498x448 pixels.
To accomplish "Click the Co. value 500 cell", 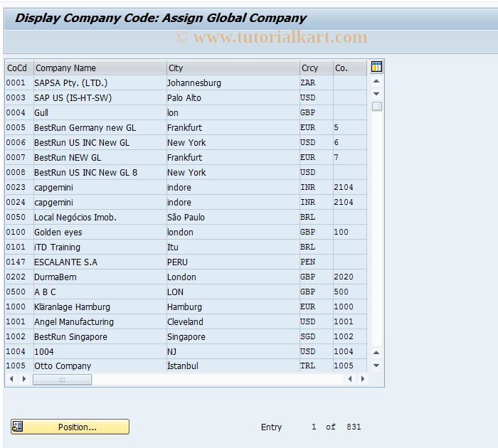I will [x=350, y=292].
